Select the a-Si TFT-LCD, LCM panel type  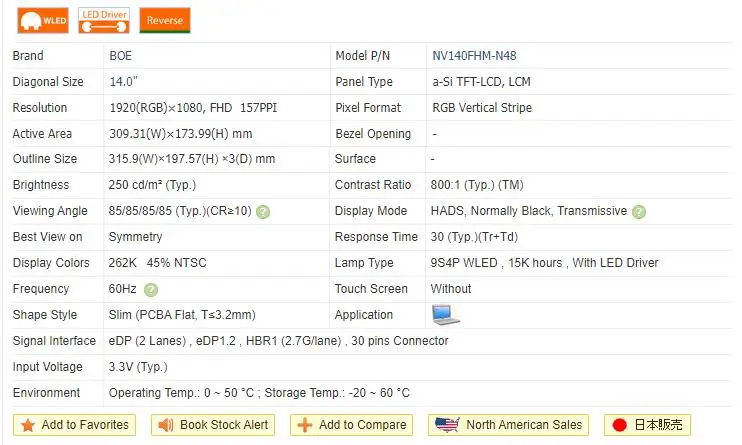pos(481,82)
